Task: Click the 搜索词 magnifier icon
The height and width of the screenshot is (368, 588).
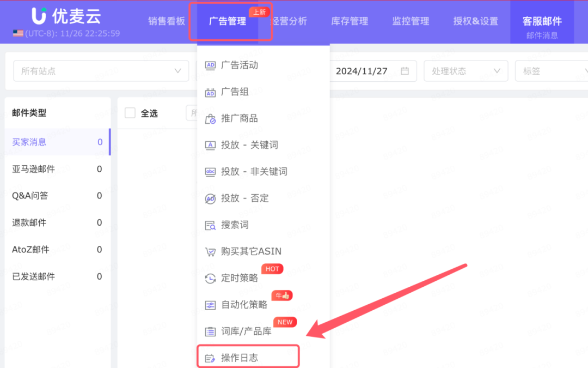Action: (x=210, y=225)
